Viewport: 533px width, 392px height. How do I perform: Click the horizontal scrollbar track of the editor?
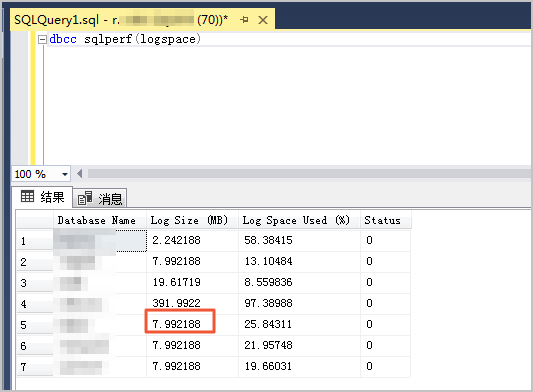click(x=309, y=174)
